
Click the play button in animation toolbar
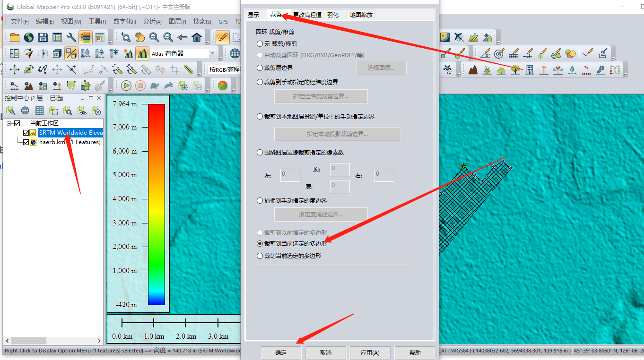126,86
